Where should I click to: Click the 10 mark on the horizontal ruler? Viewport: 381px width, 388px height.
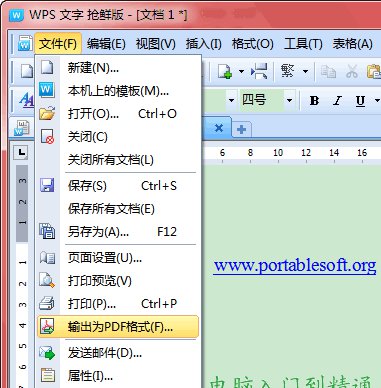tap(278, 153)
